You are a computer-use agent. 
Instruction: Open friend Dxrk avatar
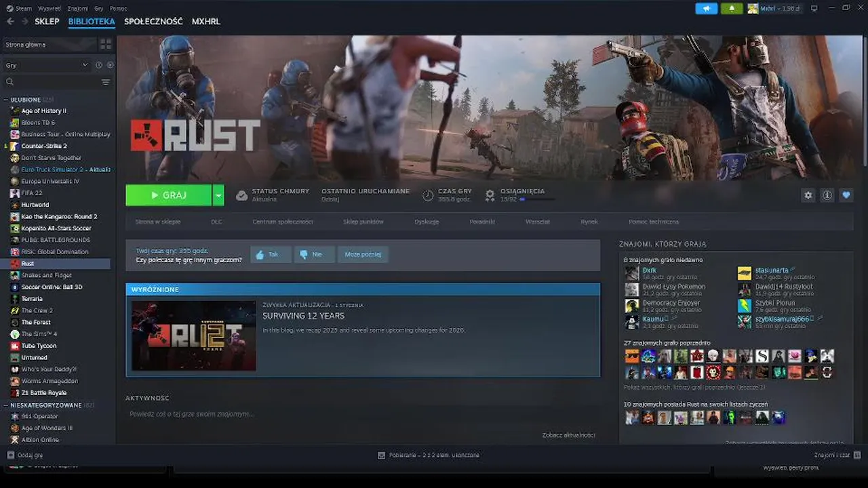point(632,273)
